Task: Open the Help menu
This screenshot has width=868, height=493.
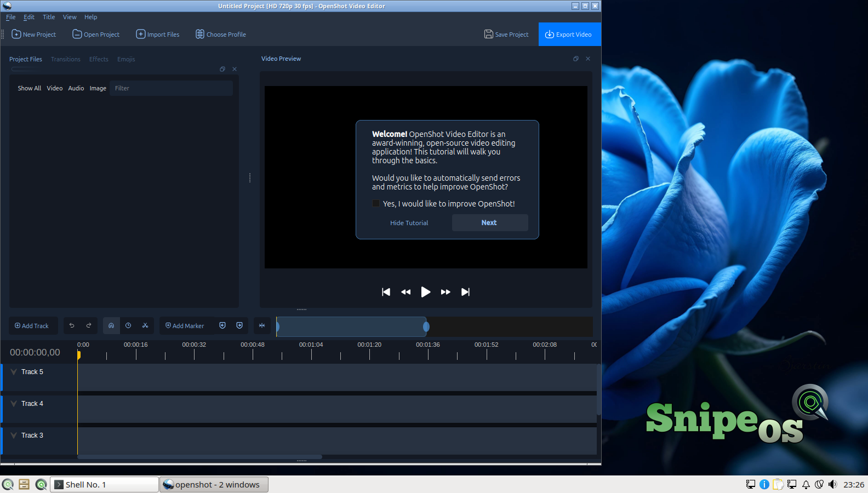Action: pos(90,17)
